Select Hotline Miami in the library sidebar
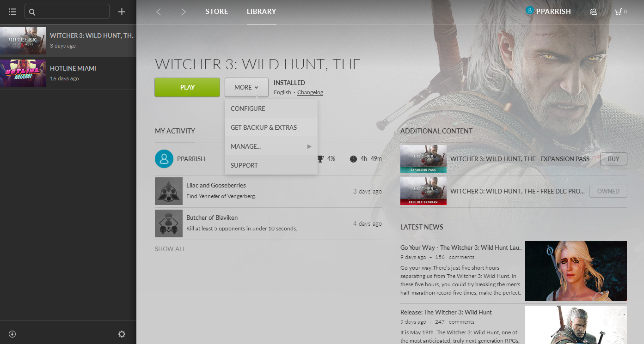Image resolution: width=644 pixels, height=344 pixels. (68, 73)
